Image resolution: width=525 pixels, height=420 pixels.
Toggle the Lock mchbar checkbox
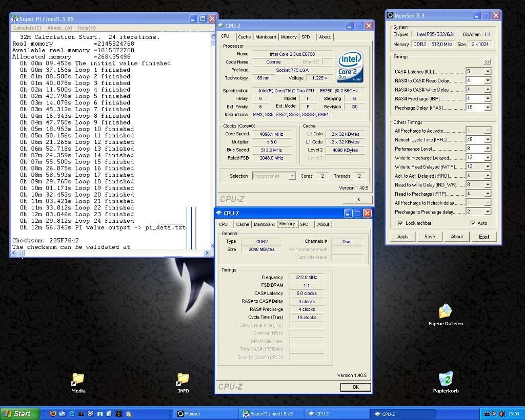[x=400, y=223]
